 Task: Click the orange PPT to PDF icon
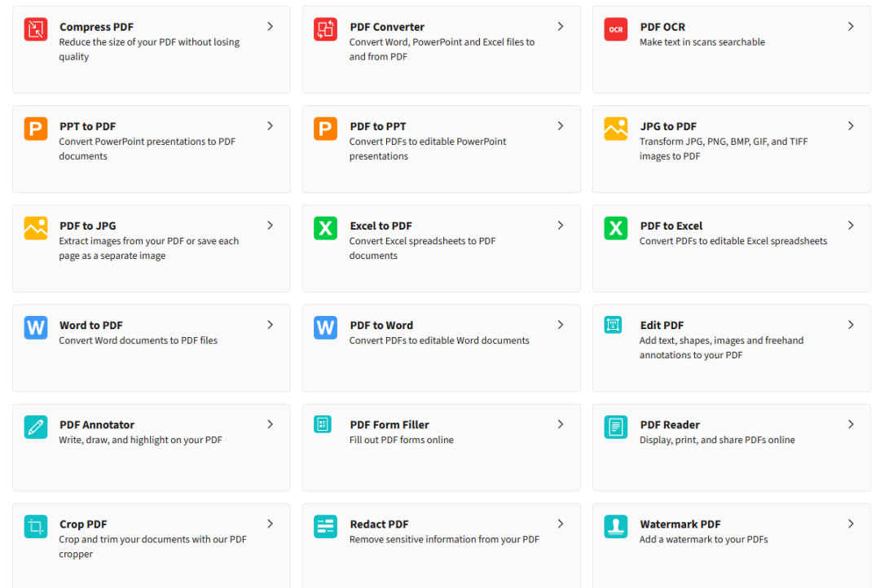click(36, 129)
